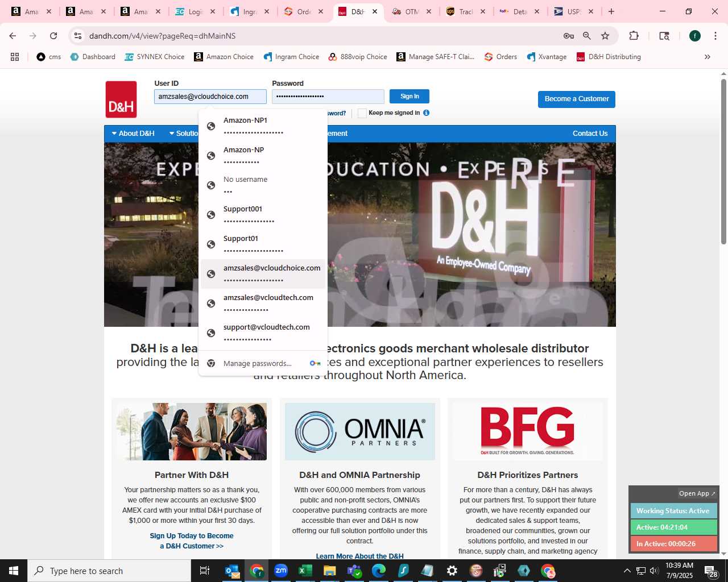Open Xvantage bookmark

click(547, 57)
